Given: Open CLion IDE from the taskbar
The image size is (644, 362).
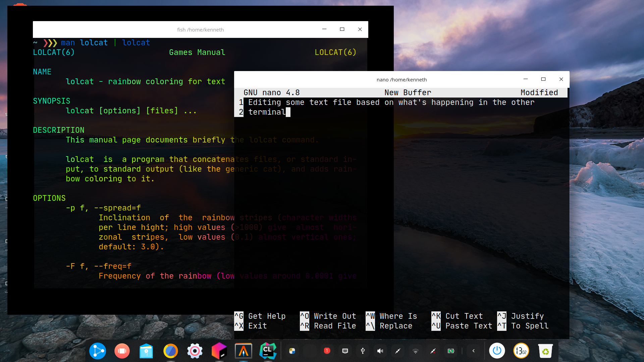Looking at the screenshot, I should (268, 351).
